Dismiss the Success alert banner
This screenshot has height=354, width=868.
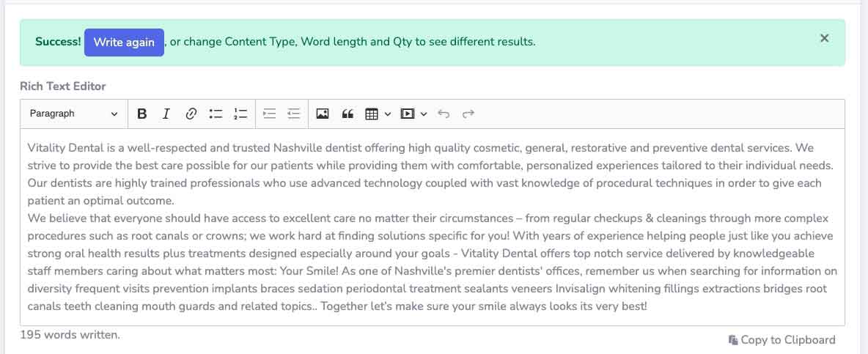824,38
